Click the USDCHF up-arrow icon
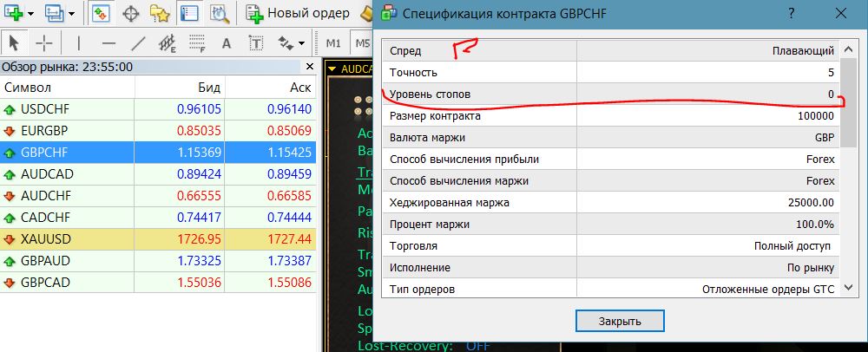This screenshot has height=352, width=868. pyautogui.click(x=10, y=109)
